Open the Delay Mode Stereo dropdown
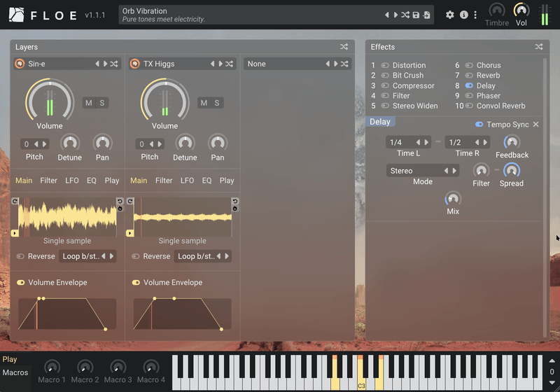The width and height of the screenshot is (560, 392). 422,171
